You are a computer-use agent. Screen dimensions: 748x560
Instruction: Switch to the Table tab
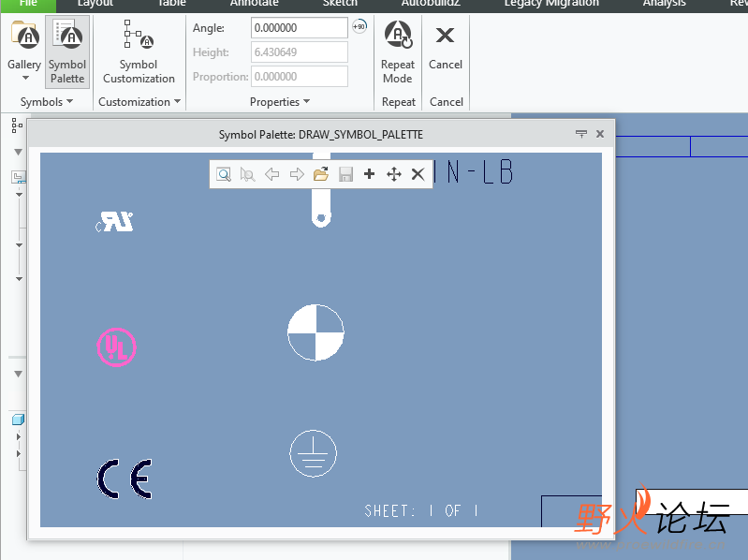[x=171, y=4]
